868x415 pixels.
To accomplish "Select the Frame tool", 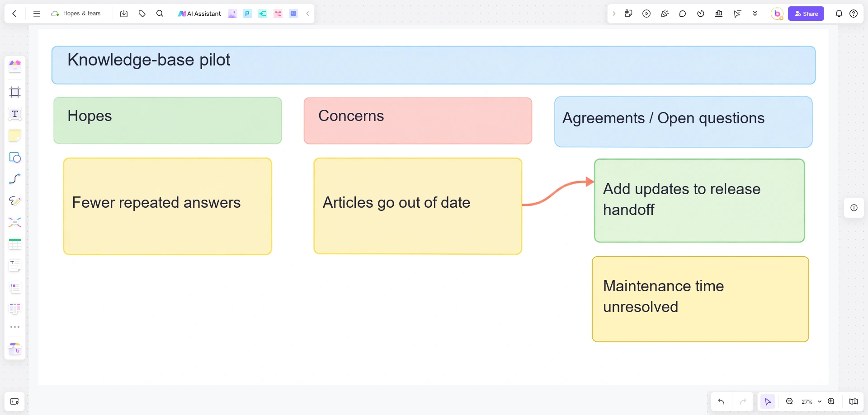I will [15, 92].
